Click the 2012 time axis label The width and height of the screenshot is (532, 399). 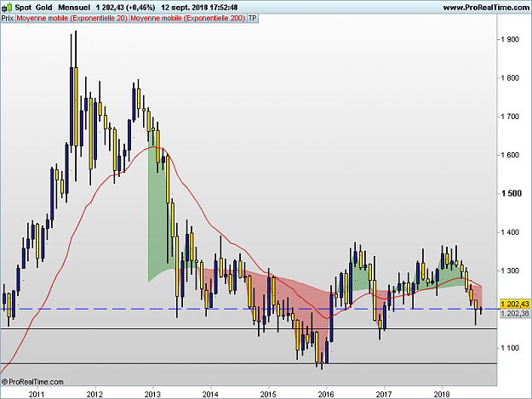click(94, 394)
